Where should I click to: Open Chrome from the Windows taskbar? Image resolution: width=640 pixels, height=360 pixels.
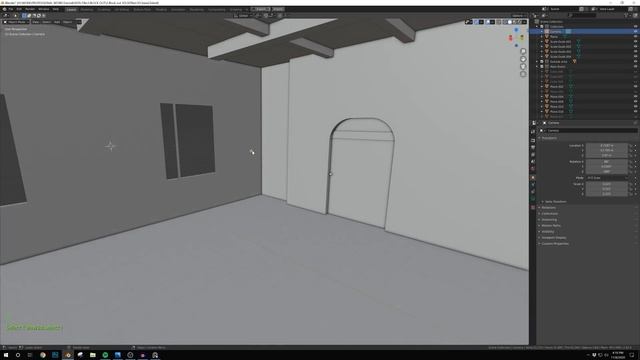click(43, 355)
